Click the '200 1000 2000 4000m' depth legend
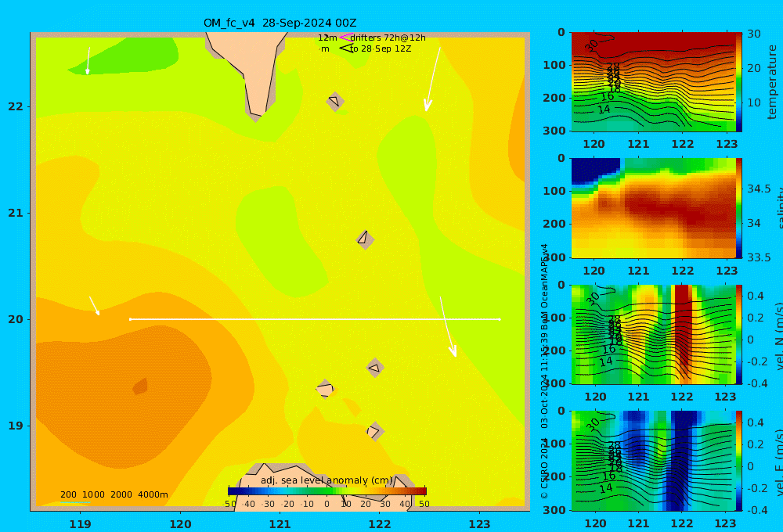This screenshot has height=532, width=783. [x=114, y=494]
